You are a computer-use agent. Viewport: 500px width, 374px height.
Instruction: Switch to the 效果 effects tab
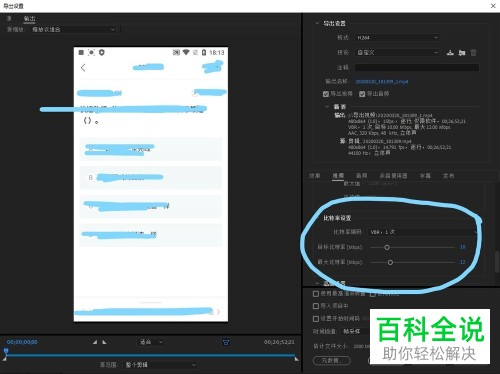pos(315,175)
